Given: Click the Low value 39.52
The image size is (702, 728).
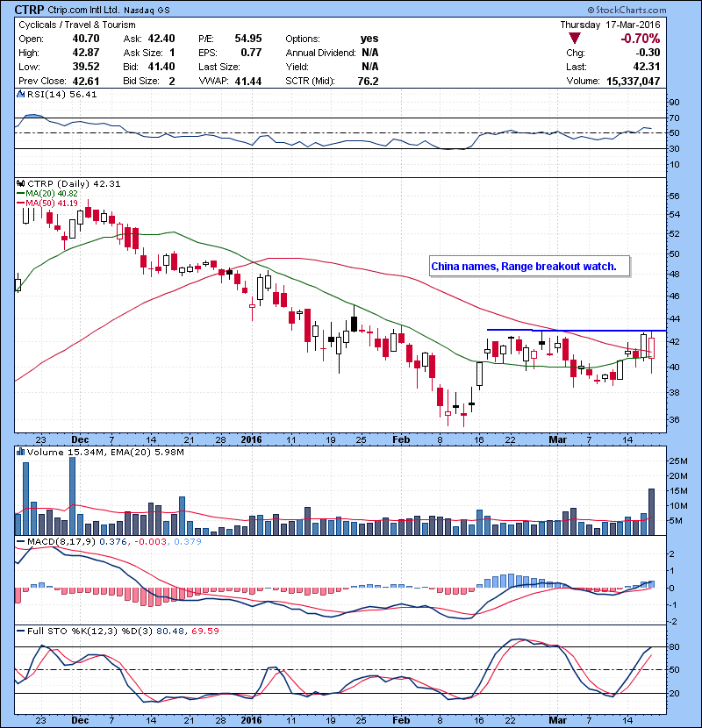Looking at the screenshot, I should point(86,67).
